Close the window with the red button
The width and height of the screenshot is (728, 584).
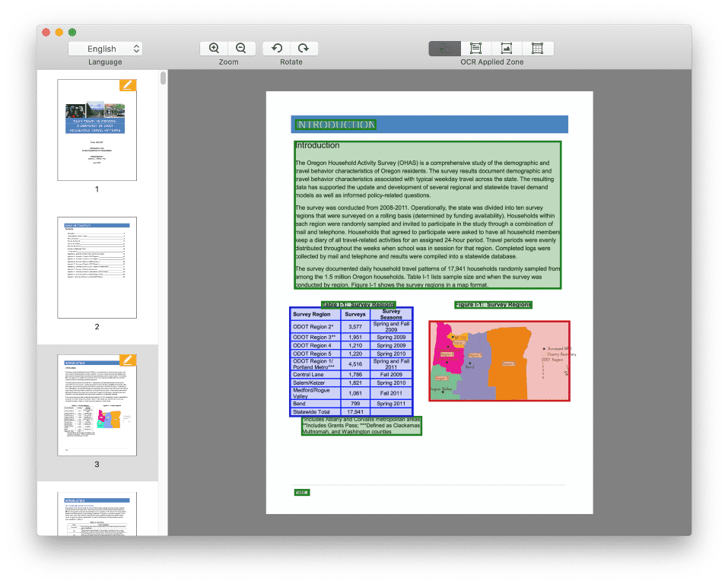point(46,32)
